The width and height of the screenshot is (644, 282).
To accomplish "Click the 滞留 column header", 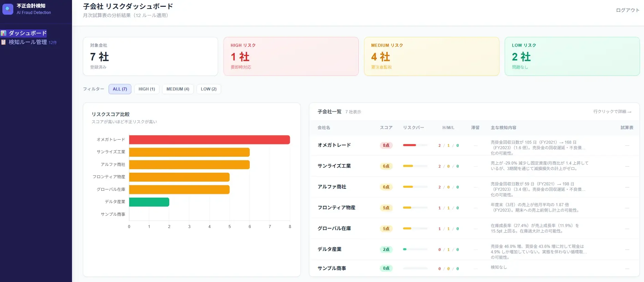I will click(475, 128).
